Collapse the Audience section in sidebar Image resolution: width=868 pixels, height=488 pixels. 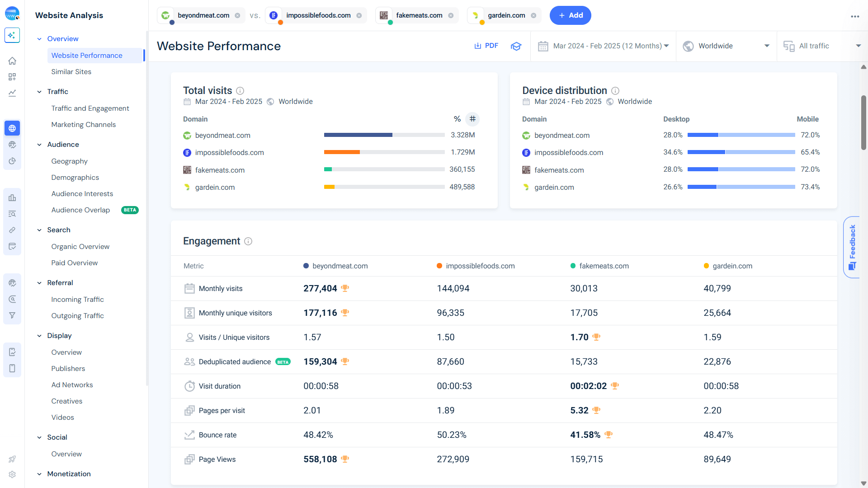coord(39,145)
